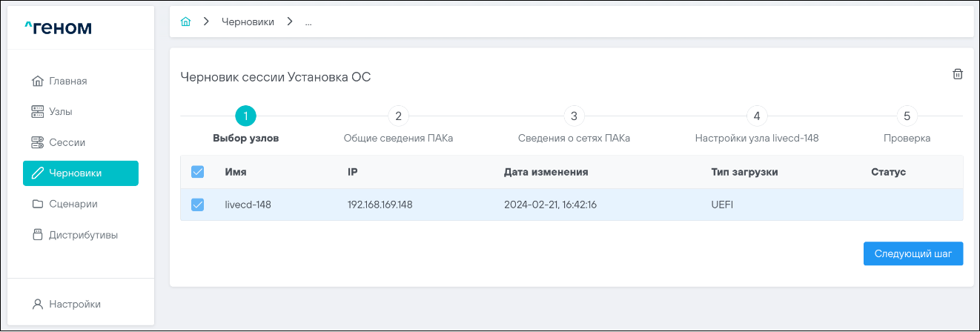Expand the breadcrumb ellipsis item
The image size is (980, 332).
click(x=308, y=22)
